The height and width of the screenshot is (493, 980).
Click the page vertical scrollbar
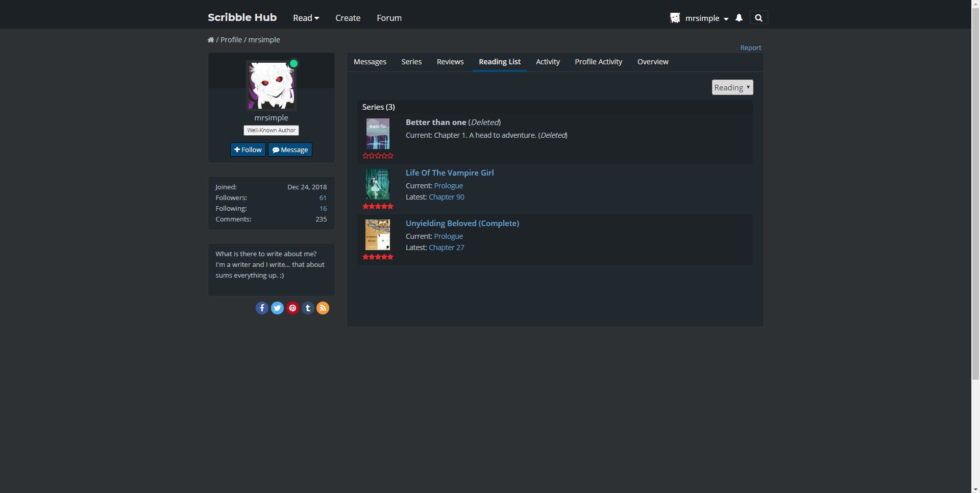click(x=975, y=204)
